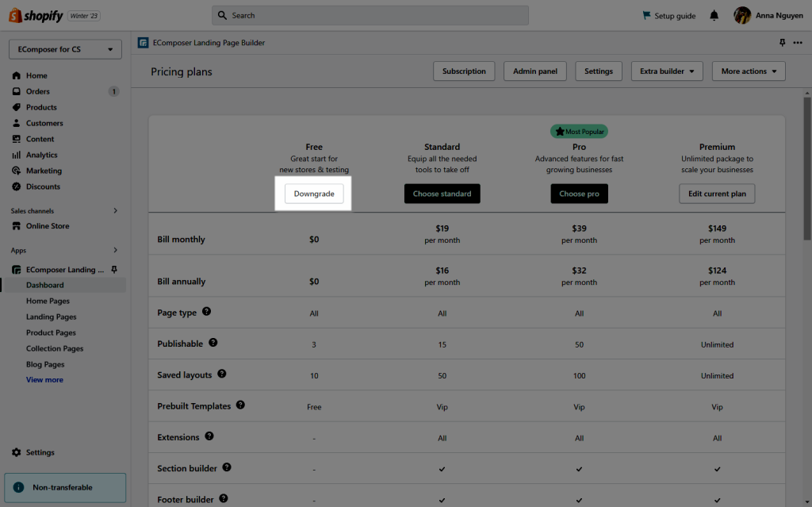
Task: Click the Online Store storefront icon
Action: point(17,226)
